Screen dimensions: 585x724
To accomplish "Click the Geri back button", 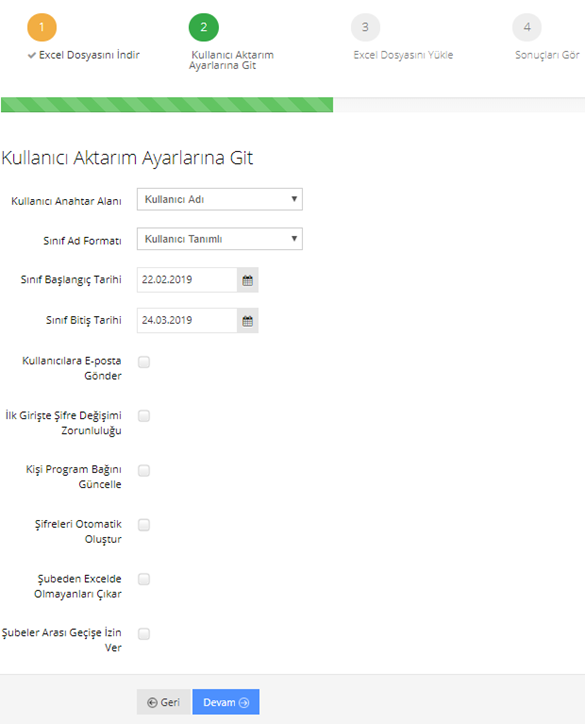I will point(163,702).
